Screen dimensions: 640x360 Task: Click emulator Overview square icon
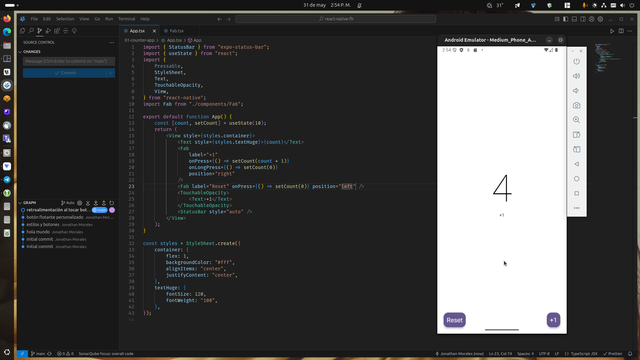pyautogui.click(x=576, y=193)
